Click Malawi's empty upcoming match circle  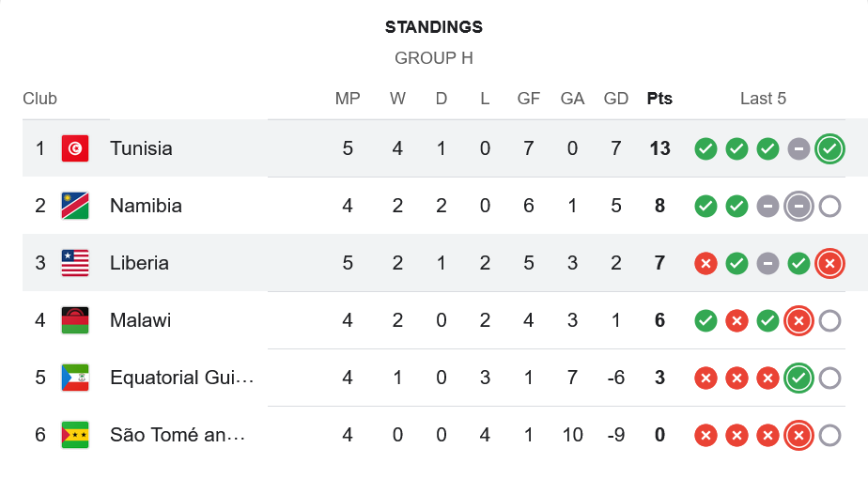pos(829,320)
